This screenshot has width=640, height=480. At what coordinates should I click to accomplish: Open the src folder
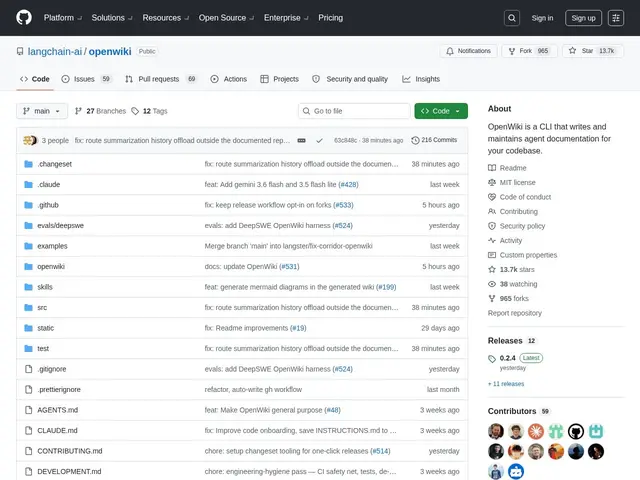pos(42,307)
